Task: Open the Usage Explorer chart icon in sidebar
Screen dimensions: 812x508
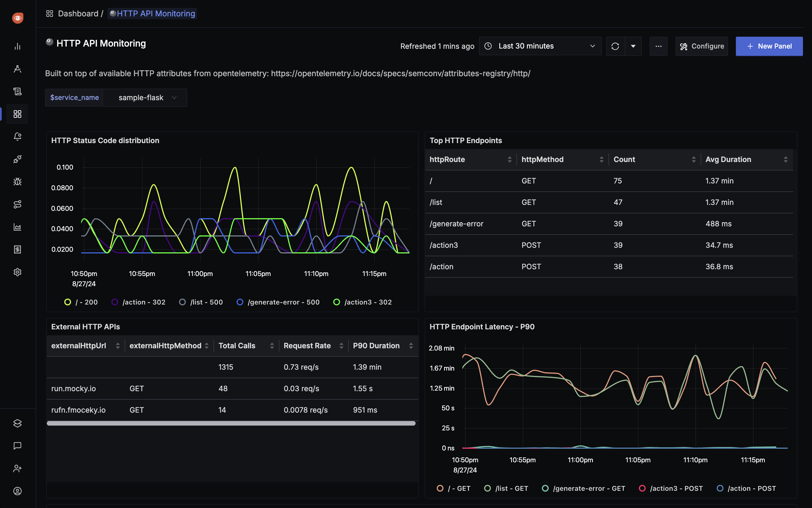Action: point(17,227)
